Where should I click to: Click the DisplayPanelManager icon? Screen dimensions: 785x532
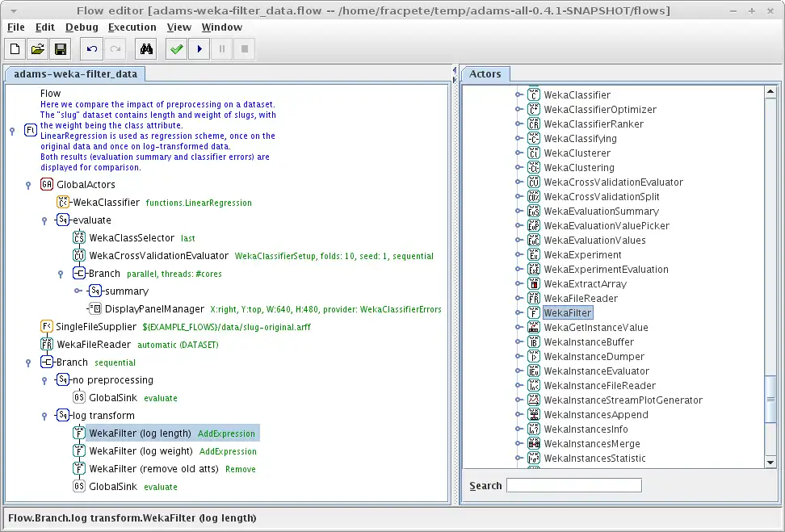point(95,309)
